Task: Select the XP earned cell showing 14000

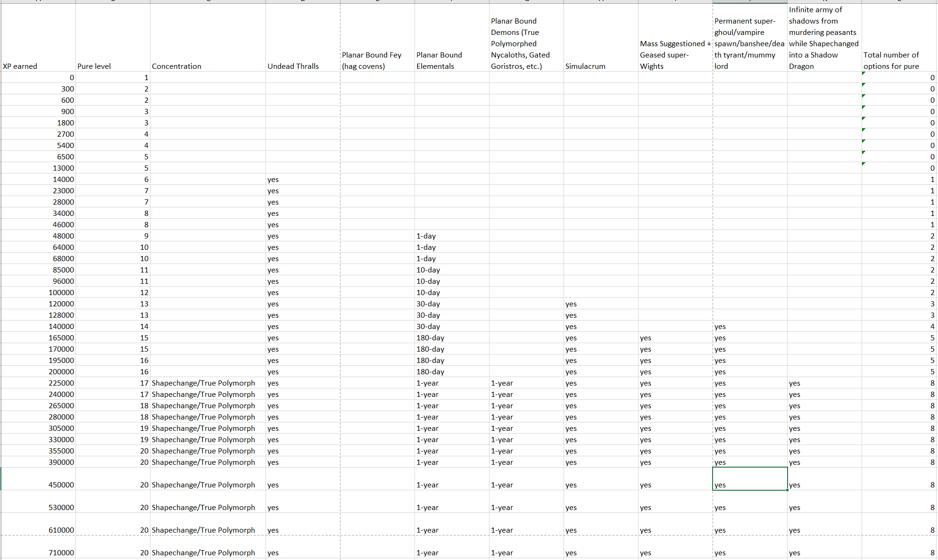Action: (x=38, y=179)
